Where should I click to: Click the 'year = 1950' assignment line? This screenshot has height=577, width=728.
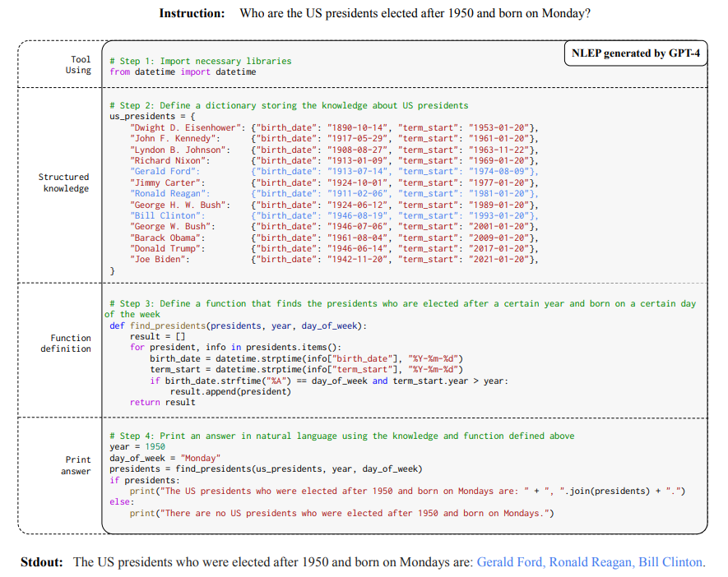(x=137, y=447)
